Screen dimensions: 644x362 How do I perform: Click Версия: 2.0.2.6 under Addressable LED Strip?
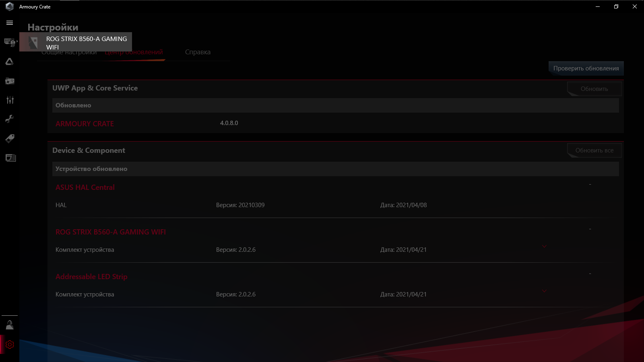click(x=236, y=294)
